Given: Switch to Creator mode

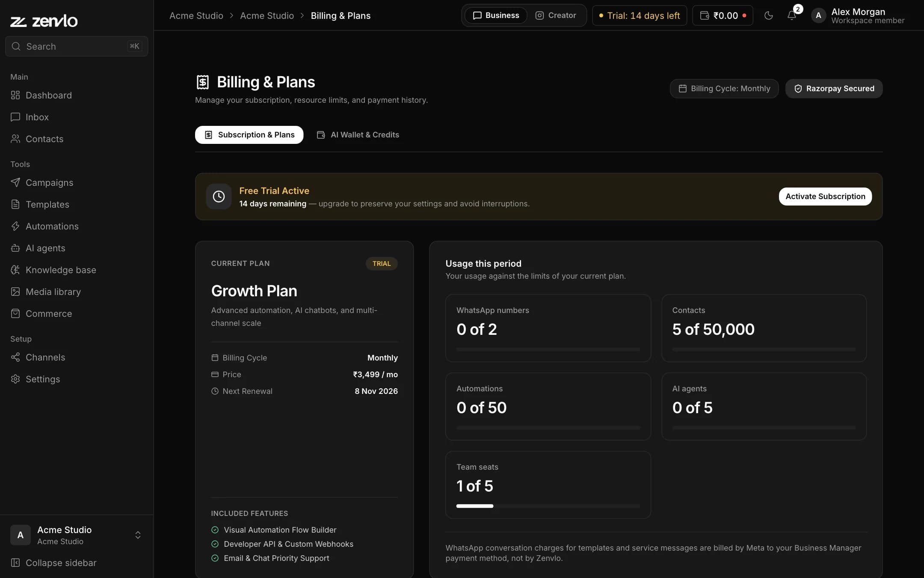Looking at the screenshot, I should (556, 15).
